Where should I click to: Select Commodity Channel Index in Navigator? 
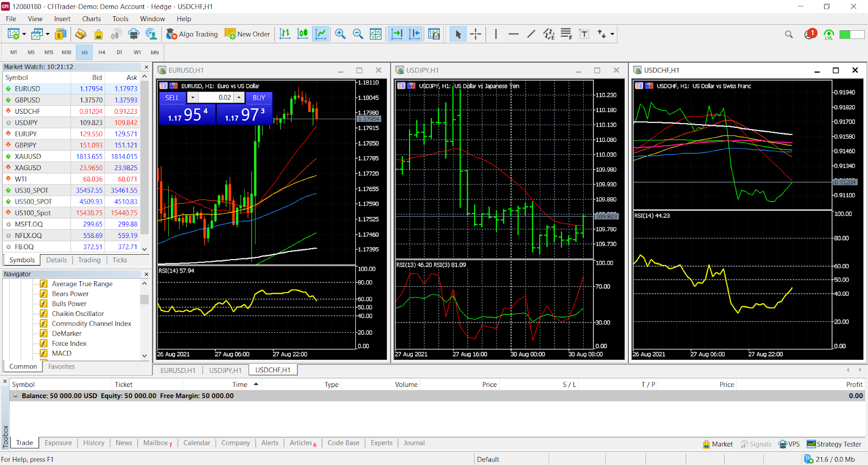[91, 324]
